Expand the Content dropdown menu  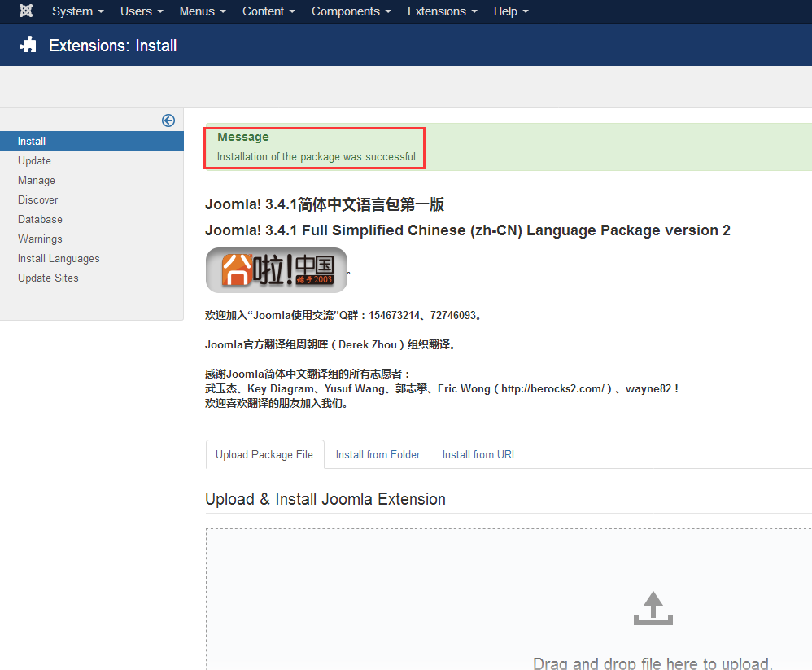click(268, 11)
